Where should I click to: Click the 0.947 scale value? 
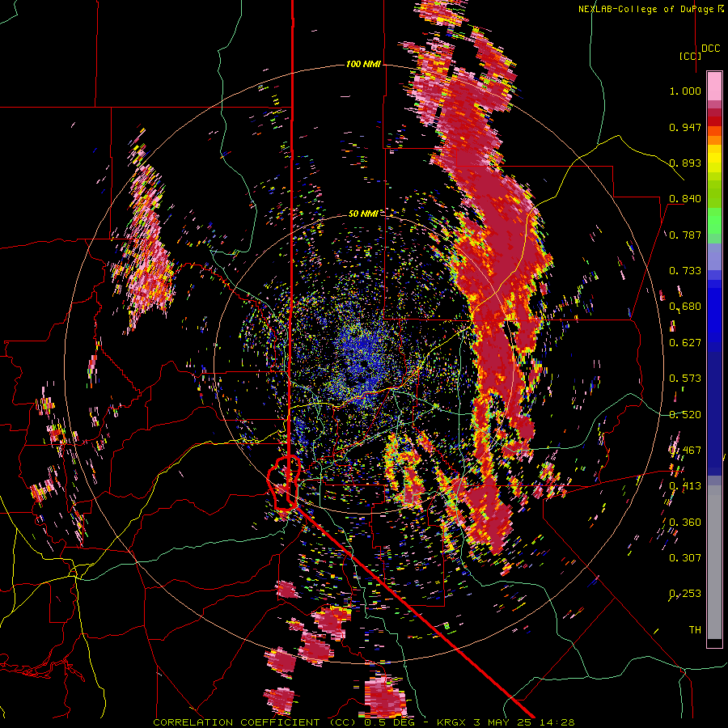pos(685,127)
